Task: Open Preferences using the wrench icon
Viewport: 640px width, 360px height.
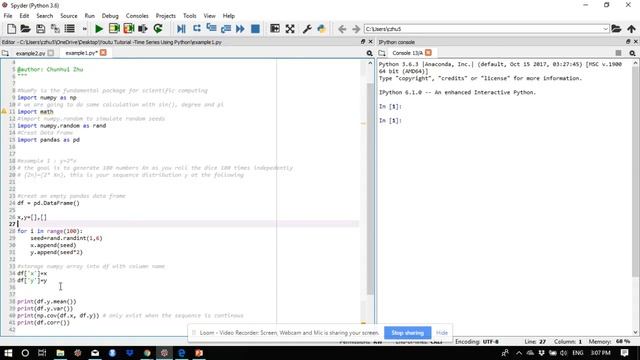Action: [307, 29]
